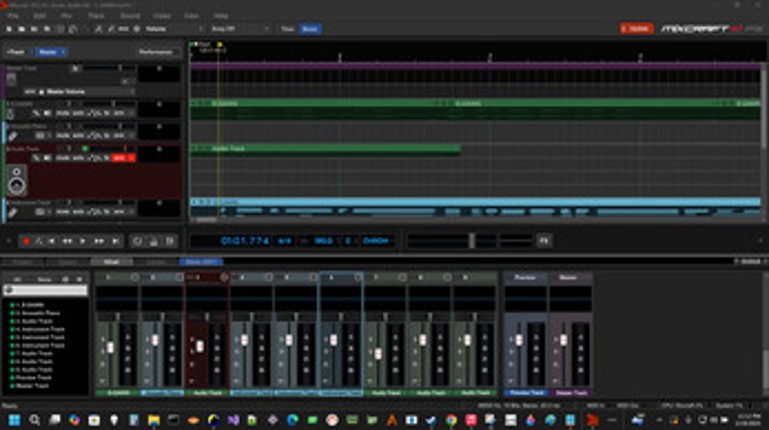The width and height of the screenshot is (769, 430).
Task: Click the Performance button above the track list
Action: point(157,51)
